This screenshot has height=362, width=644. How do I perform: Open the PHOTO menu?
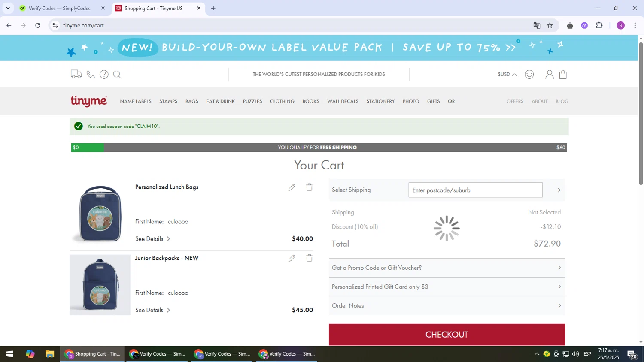(411, 101)
